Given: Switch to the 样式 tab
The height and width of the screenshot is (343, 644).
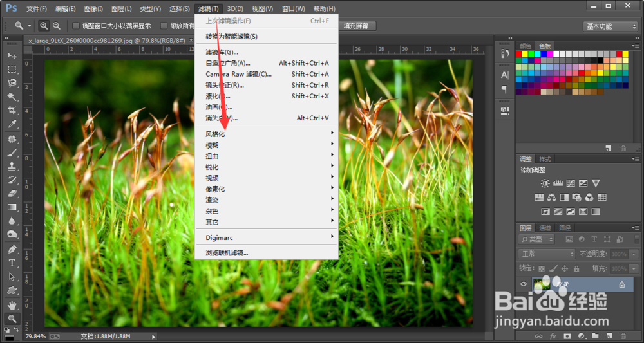Looking at the screenshot, I should tap(545, 159).
